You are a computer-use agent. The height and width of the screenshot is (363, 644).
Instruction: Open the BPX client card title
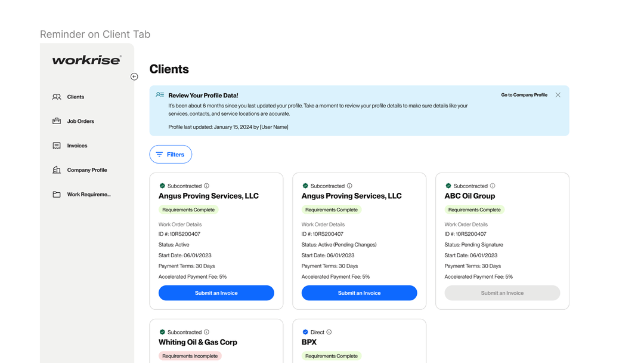(x=309, y=342)
